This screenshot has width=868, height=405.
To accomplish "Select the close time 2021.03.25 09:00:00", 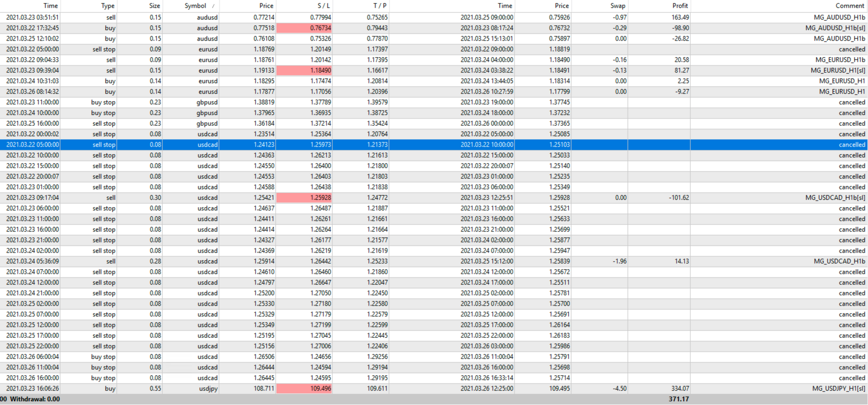I will pos(487,17).
